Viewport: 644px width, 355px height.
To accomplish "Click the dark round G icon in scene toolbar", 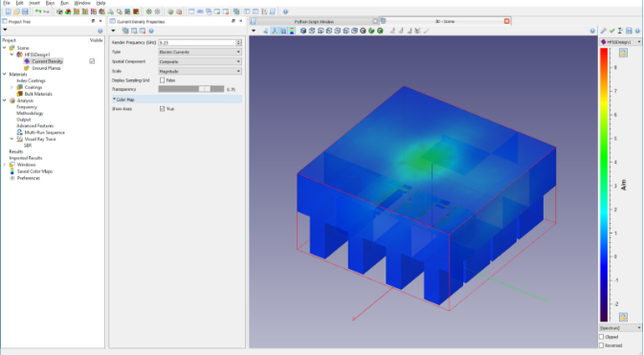I will click(x=363, y=31).
